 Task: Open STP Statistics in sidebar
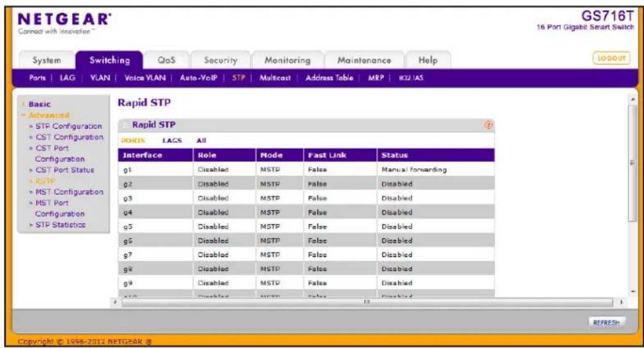point(60,225)
